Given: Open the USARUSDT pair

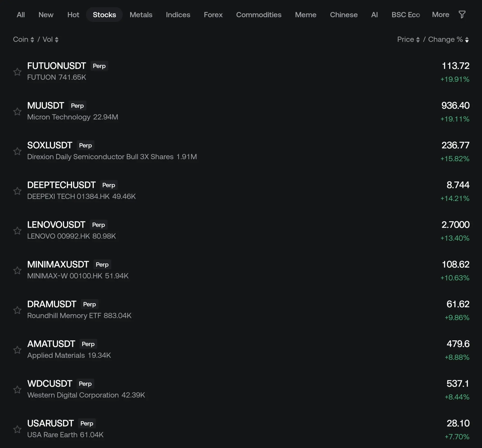Looking at the screenshot, I should 50,423.
